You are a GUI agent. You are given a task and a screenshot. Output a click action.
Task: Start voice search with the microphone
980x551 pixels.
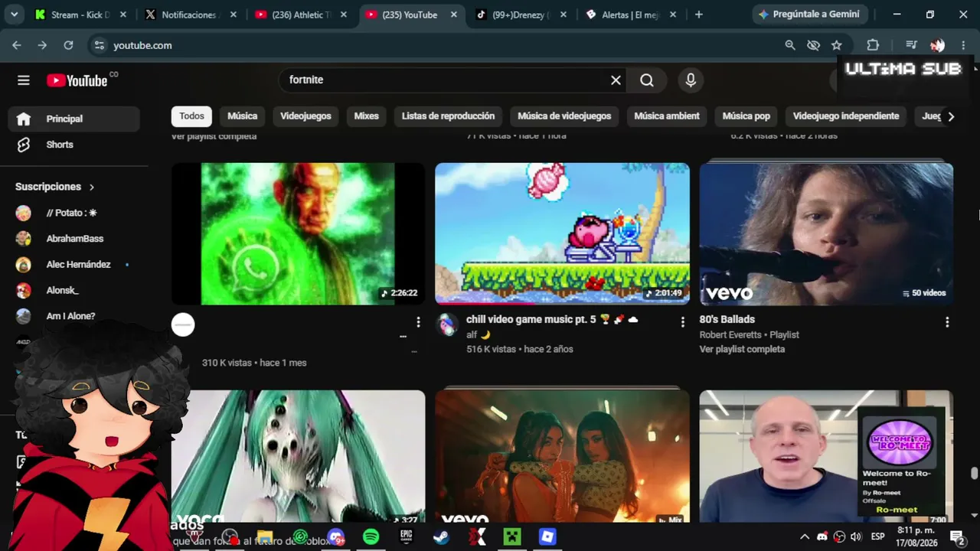click(x=691, y=80)
